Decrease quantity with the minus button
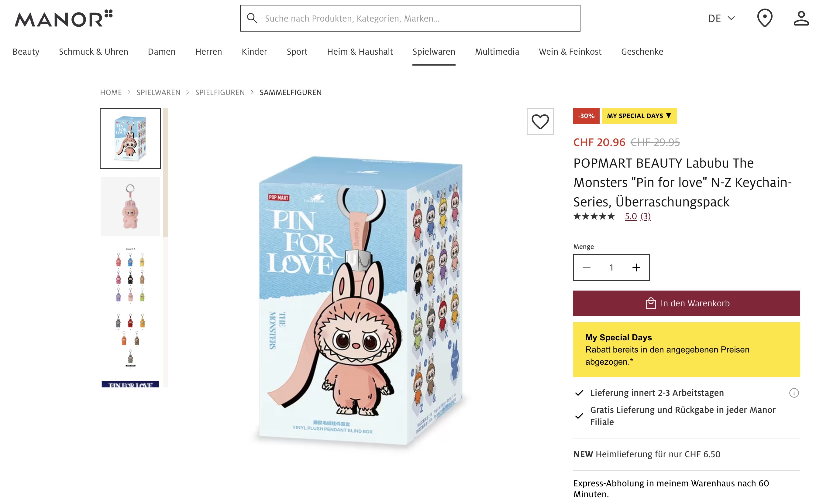Image resolution: width=823 pixels, height=504 pixels. [586, 267]
